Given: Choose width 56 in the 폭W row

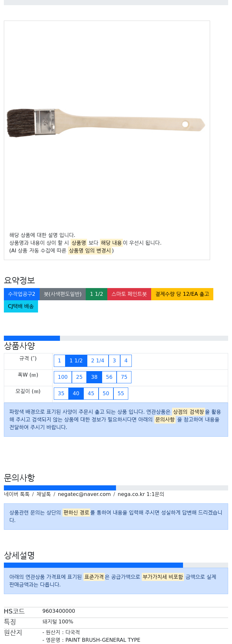Looking at the screenshot, I should (x=109, y=377).
